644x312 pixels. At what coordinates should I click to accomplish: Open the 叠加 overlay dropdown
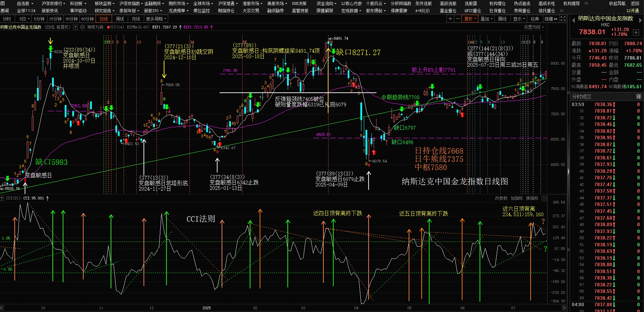point(486,19)
